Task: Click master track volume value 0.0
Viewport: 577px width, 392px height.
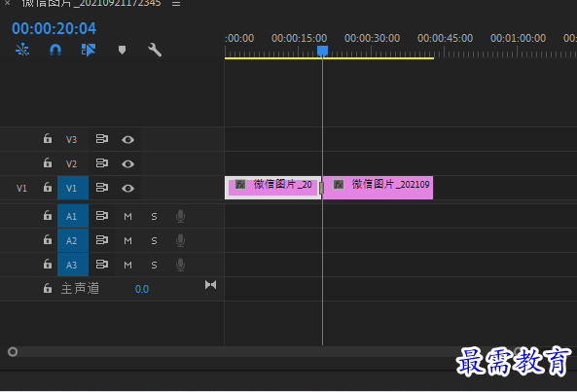Action: [142, 290]
